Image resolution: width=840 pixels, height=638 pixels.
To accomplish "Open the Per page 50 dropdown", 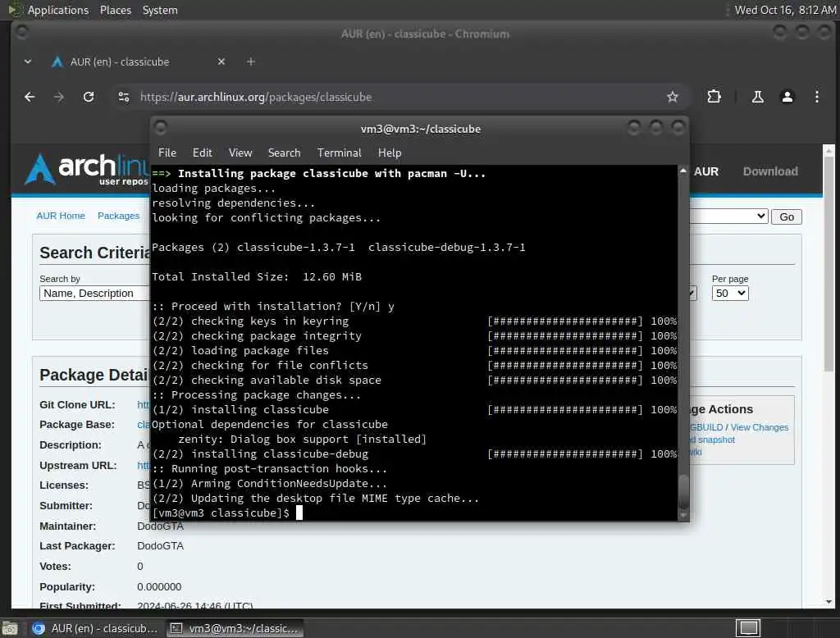I will click(729, 294).
